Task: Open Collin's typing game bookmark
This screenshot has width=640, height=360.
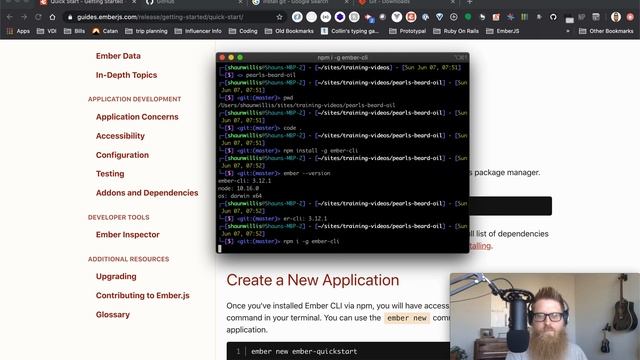Action: (x=350, y=31)
